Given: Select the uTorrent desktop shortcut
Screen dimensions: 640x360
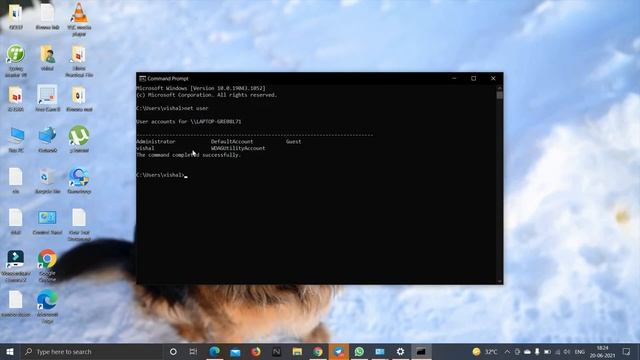Looking at the screenshot, I should (x=79, y=140).
